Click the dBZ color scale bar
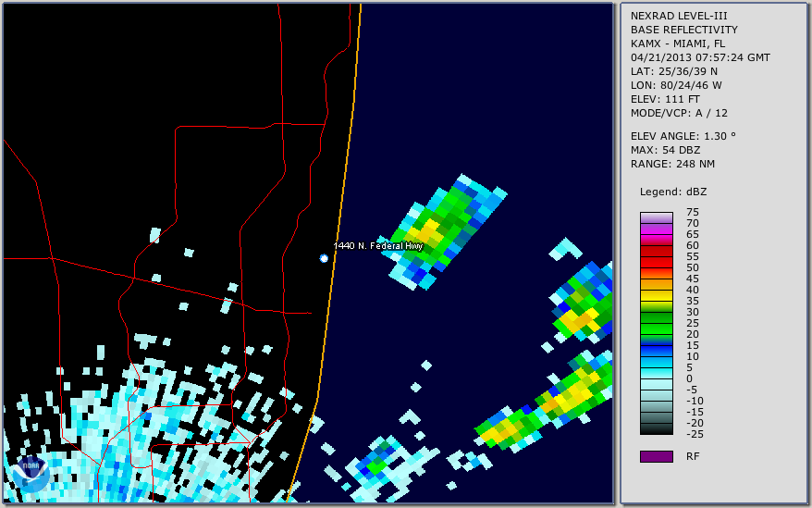This screenshot has height=508, width=812. [x=656, y=323]
